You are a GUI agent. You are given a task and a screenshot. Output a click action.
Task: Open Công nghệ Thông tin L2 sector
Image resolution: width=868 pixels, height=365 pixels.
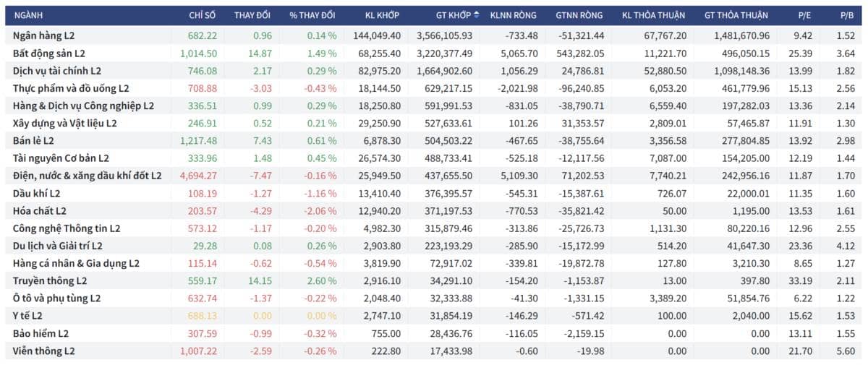[x=67, y=228]
